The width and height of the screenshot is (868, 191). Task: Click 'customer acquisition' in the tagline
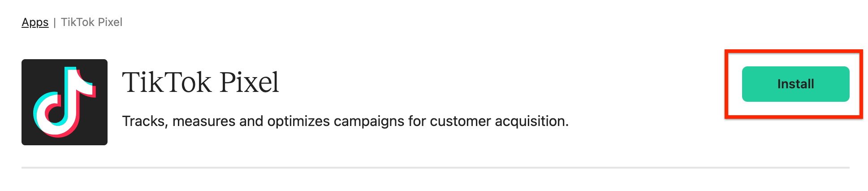pos(499,121)
